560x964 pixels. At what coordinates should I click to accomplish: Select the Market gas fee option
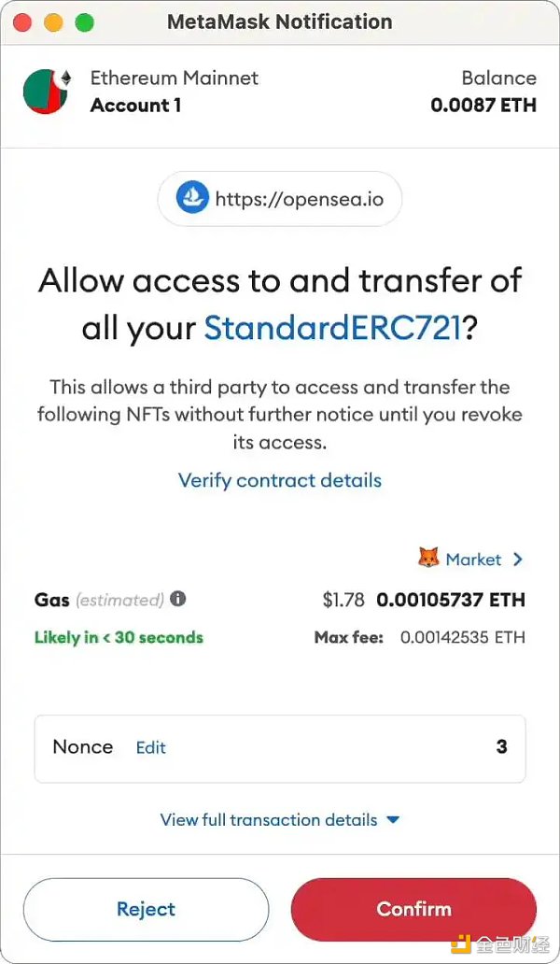pos(473,559)
